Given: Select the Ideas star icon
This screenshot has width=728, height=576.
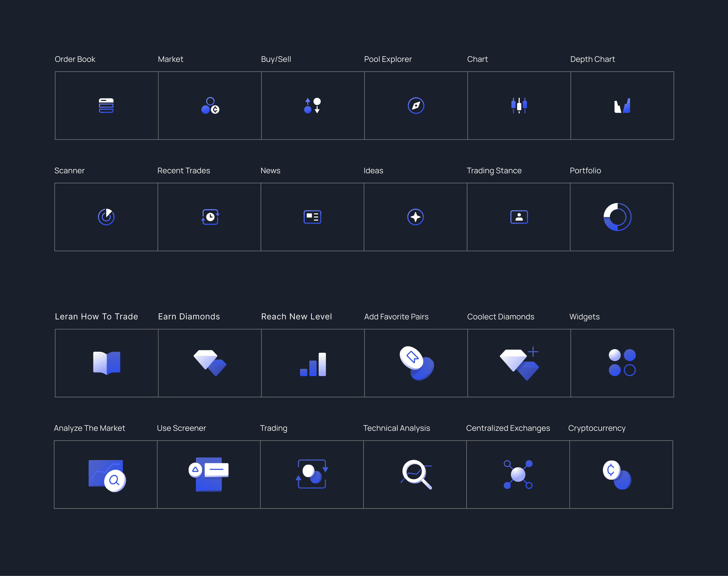Looking at the screenshot, I should point(415,217).
